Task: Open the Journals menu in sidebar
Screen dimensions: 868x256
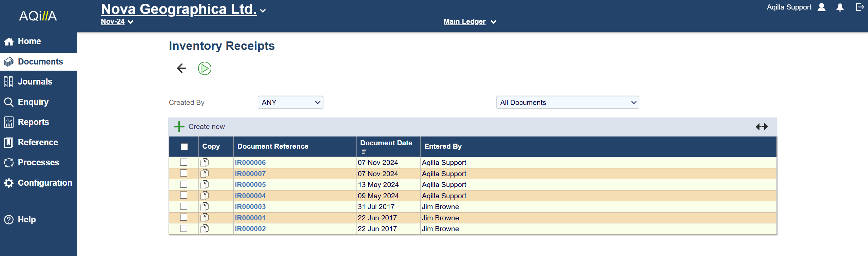Action: 35,82
